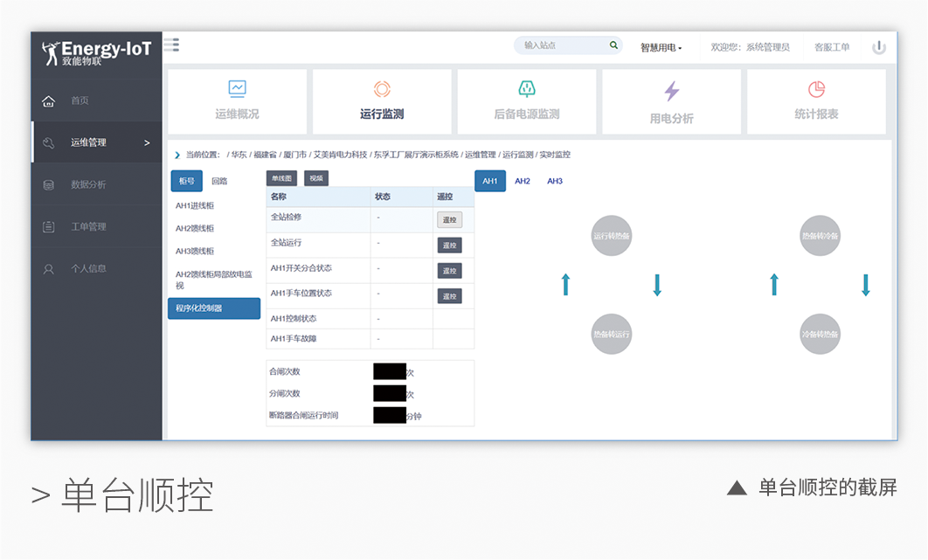
Task: Click the 运行转热备 circle node
Action: click(x=612, y=236)
